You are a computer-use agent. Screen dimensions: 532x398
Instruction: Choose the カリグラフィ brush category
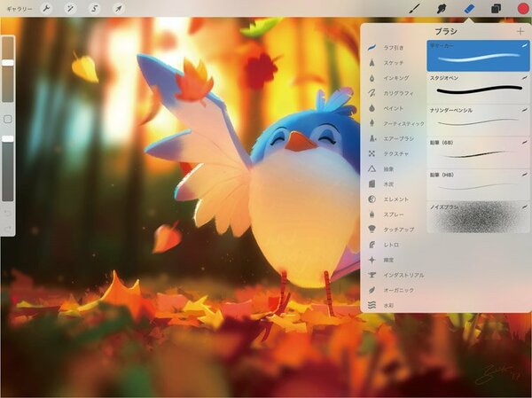391,93
